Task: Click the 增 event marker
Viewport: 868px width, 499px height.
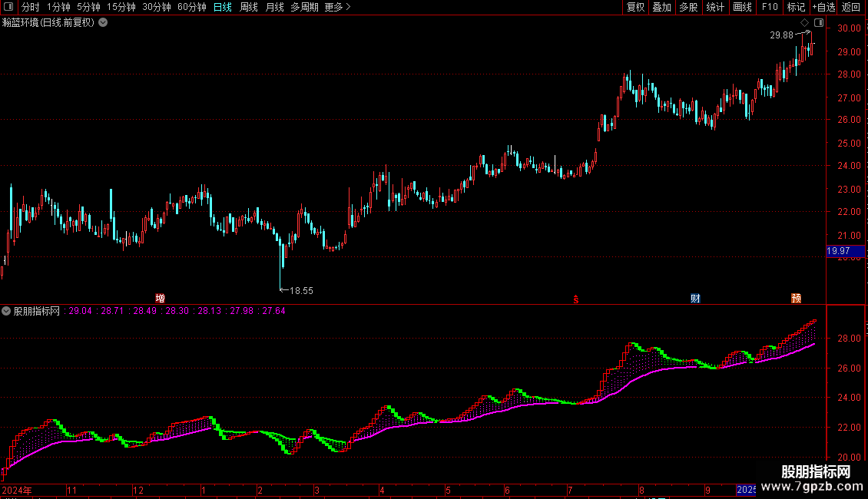Action: 160,298
